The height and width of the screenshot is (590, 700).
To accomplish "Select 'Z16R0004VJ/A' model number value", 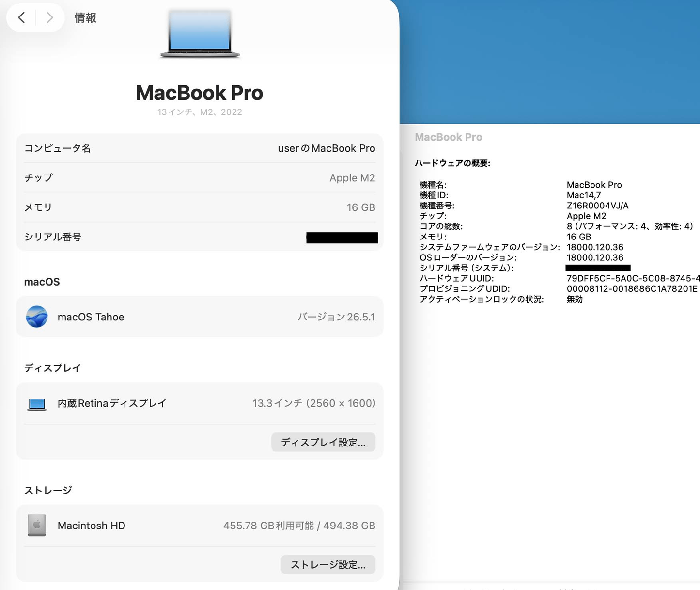I will pos(598,206).
